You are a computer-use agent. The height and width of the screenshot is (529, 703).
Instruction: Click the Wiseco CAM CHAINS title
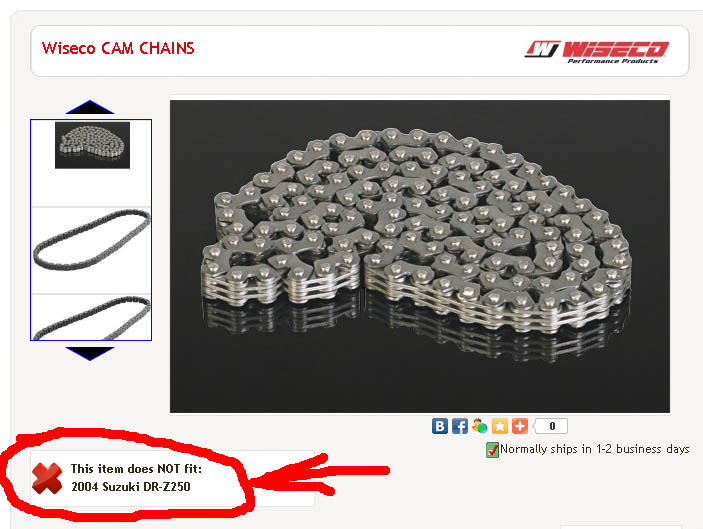(x=118, y=48)
